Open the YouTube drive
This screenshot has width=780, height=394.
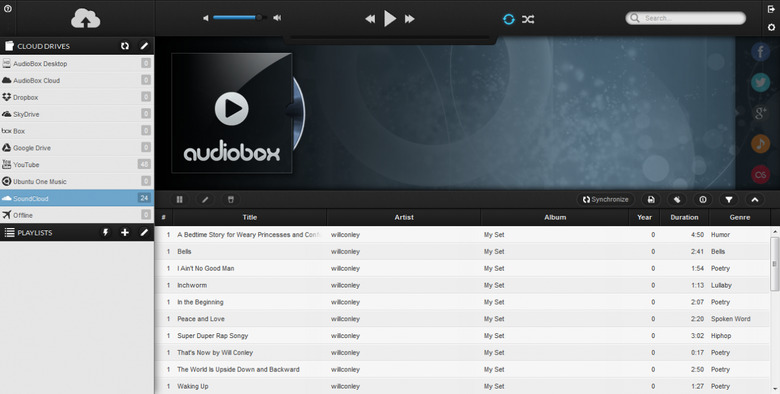77,165
